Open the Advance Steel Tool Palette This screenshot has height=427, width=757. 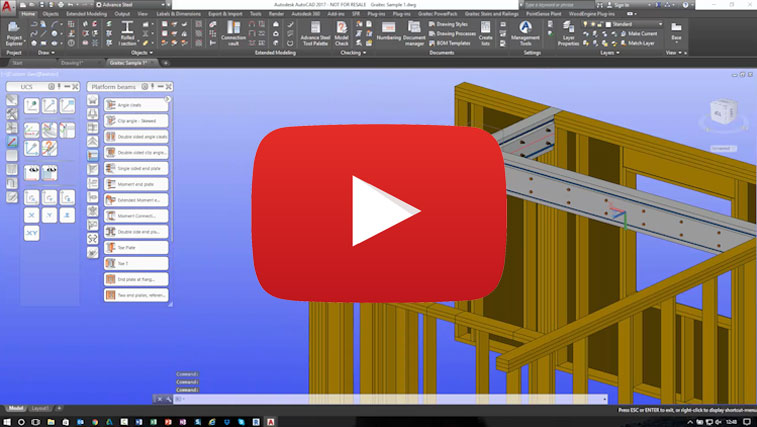click(315, 33)
